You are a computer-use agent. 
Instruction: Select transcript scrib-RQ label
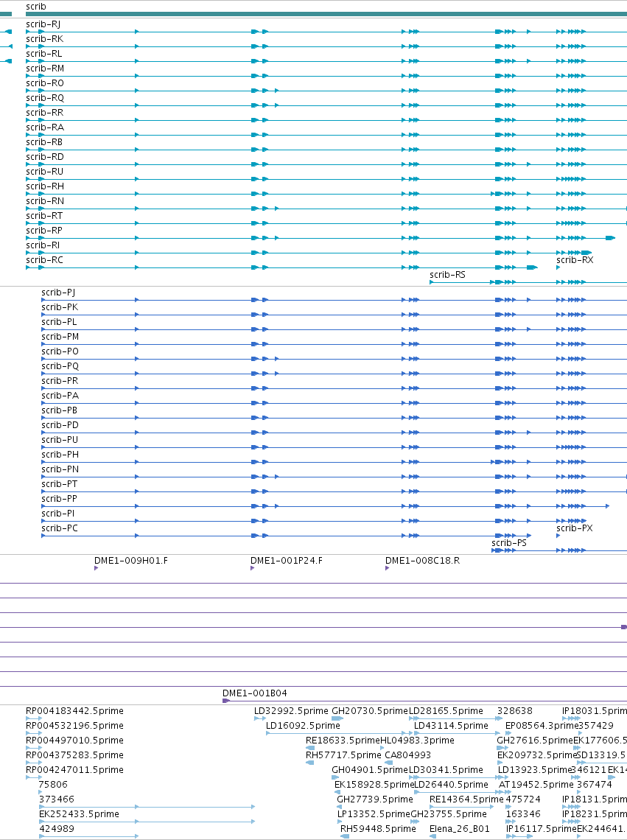point(45,97)
